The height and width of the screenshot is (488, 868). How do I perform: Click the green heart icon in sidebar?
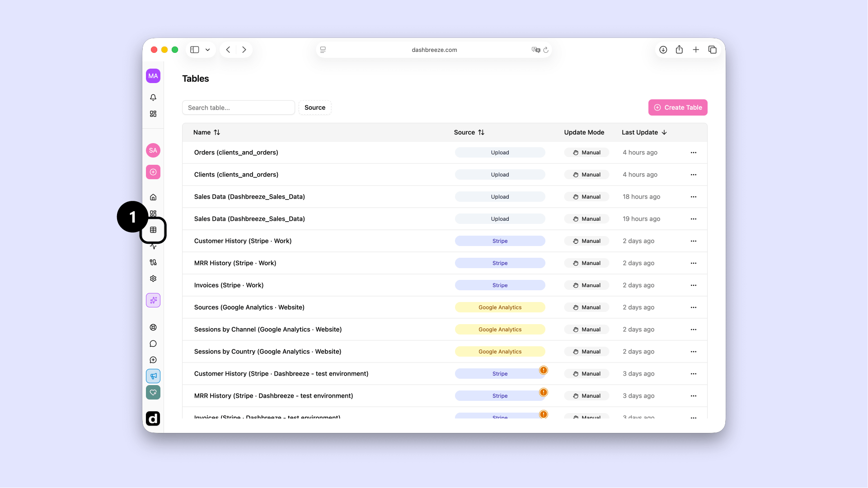tap(153, 392)
